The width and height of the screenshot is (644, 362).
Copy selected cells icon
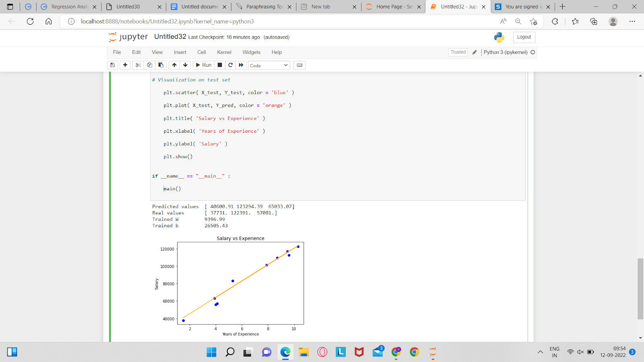[x=149, y=65]
